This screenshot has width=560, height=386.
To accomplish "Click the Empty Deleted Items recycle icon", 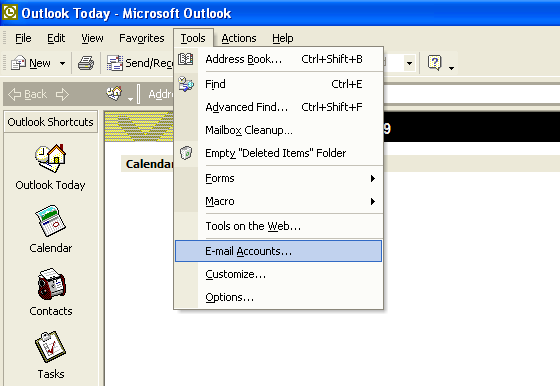I will coord(186,153).
